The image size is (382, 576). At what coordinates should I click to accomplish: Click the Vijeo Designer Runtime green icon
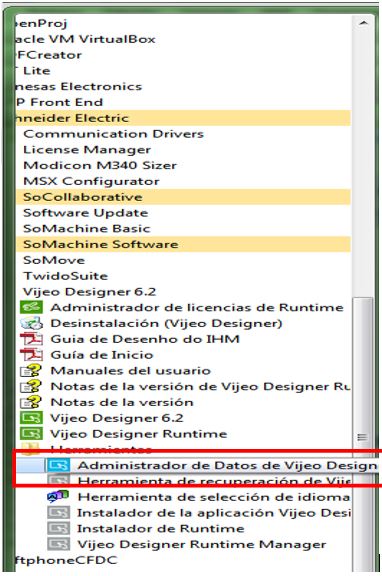coord(31,433)
